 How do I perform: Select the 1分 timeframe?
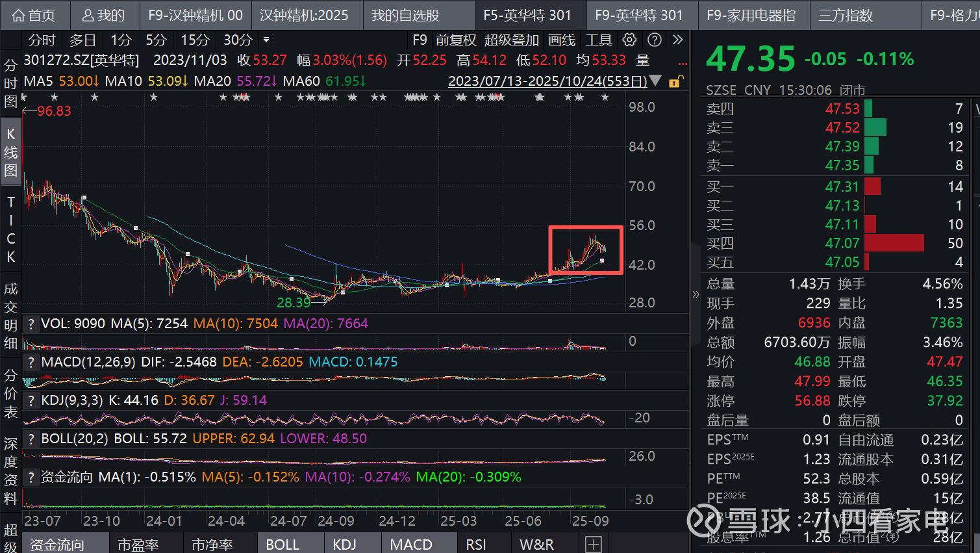coord(121,40)
